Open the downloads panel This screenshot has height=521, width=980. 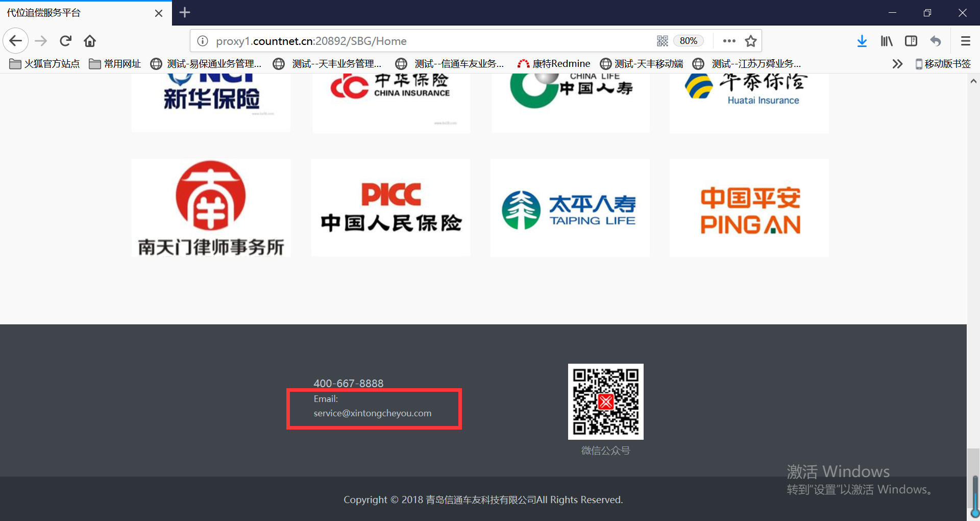tap(862, 41)
